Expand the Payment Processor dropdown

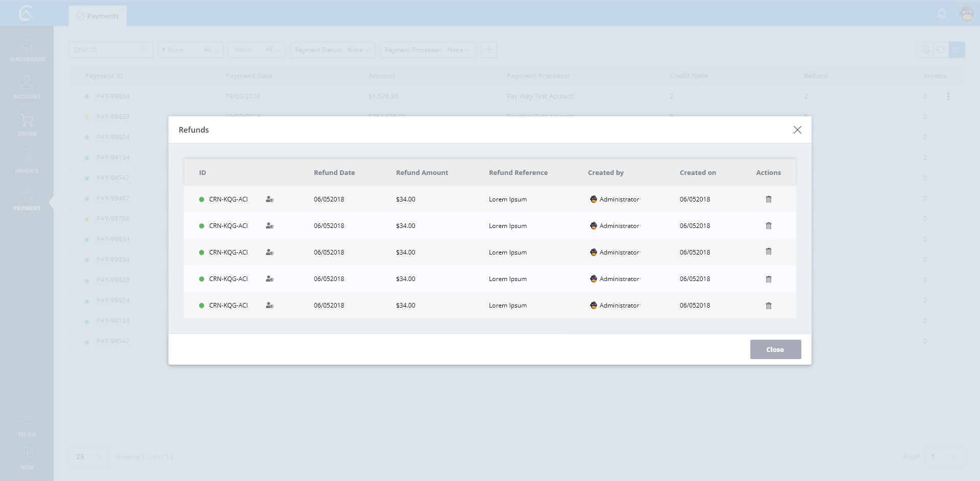(x=427, y=50)
